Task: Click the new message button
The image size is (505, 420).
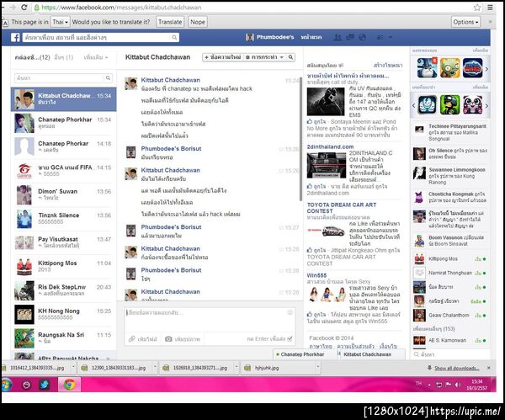Action: click(223, 57)
